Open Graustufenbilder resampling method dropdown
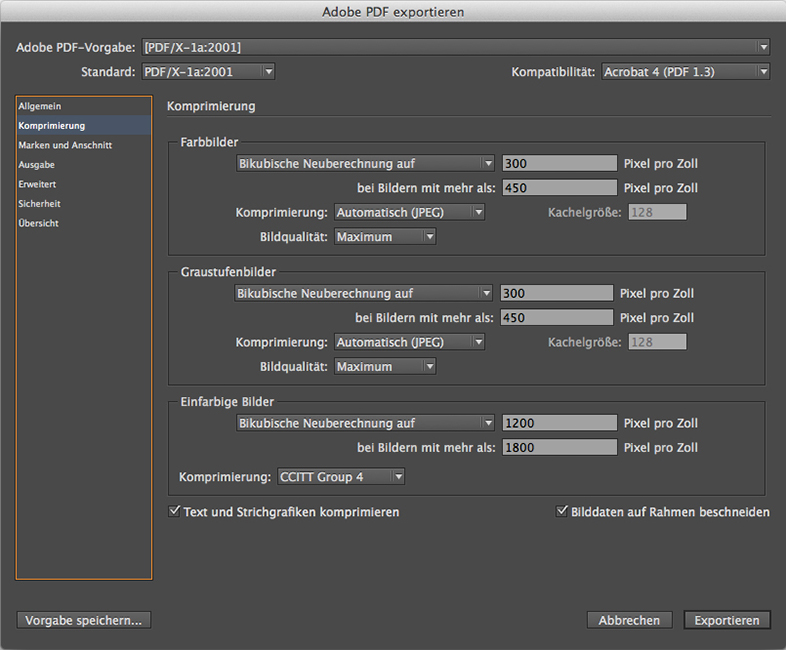This screenshot has height=650, width=786. click(363, 293)
